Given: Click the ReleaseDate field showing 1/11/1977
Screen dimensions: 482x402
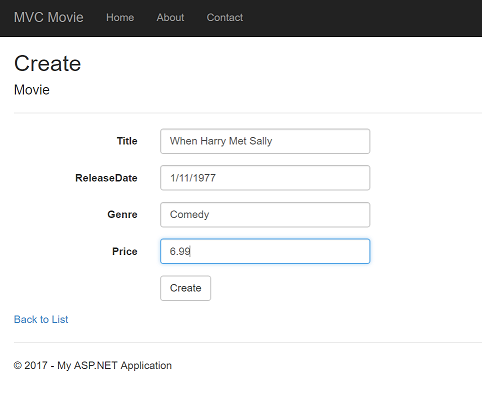Looking at the screenshot, I should (265, 178).
